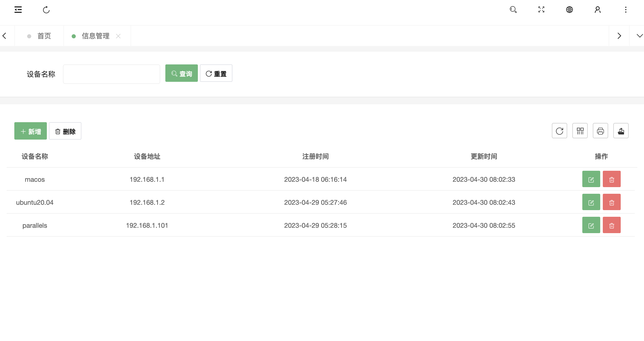The height and width of the screenshot is (341, 644).
Task: Delete the ubuntu20.04 device row
Action: pos(612,202)
